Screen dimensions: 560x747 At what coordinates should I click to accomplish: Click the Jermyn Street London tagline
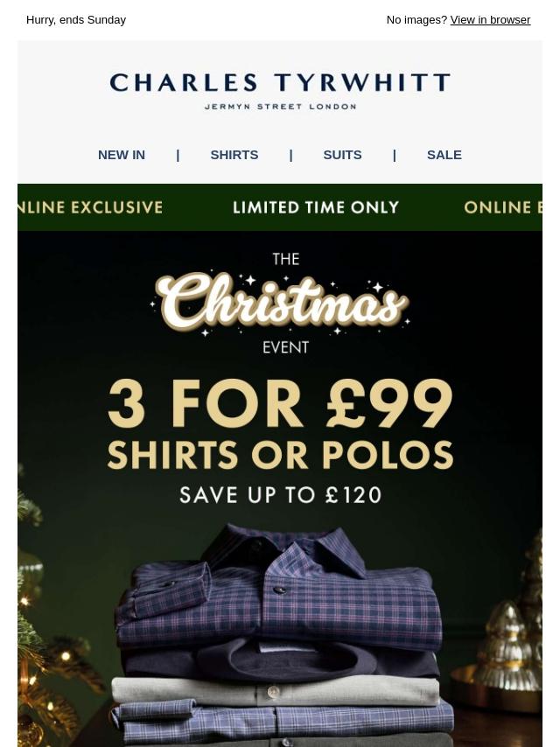point(280,106)
